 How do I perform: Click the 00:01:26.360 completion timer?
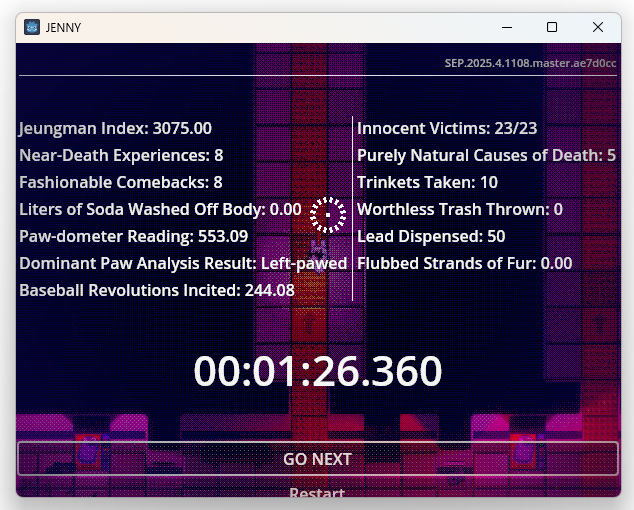(x=318, y=371)
